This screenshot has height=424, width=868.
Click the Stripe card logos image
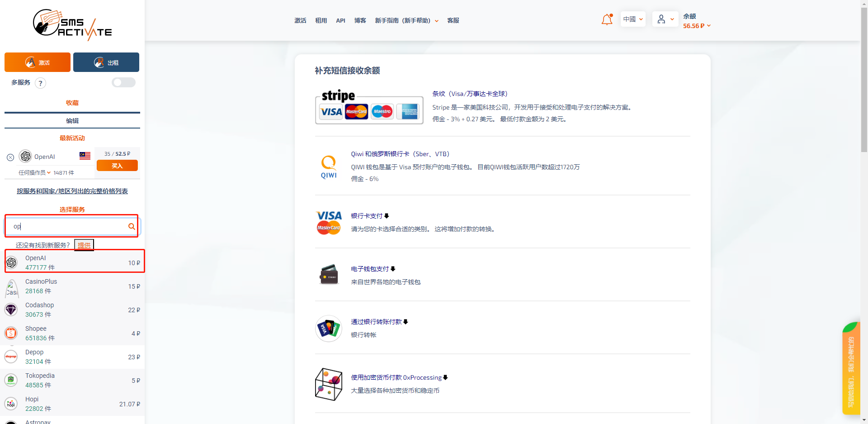tap(369, 107)
